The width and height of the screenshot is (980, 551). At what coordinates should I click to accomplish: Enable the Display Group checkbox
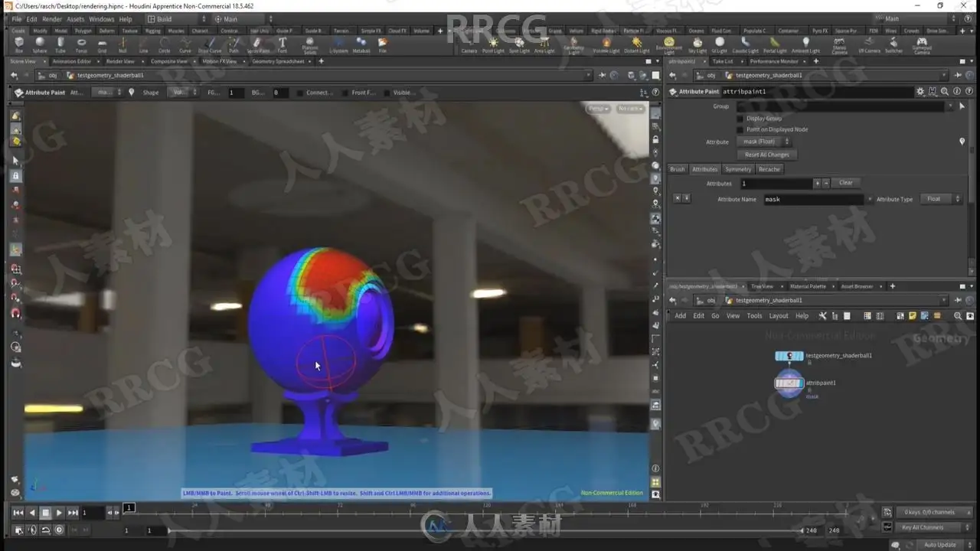tap(740, 119)
